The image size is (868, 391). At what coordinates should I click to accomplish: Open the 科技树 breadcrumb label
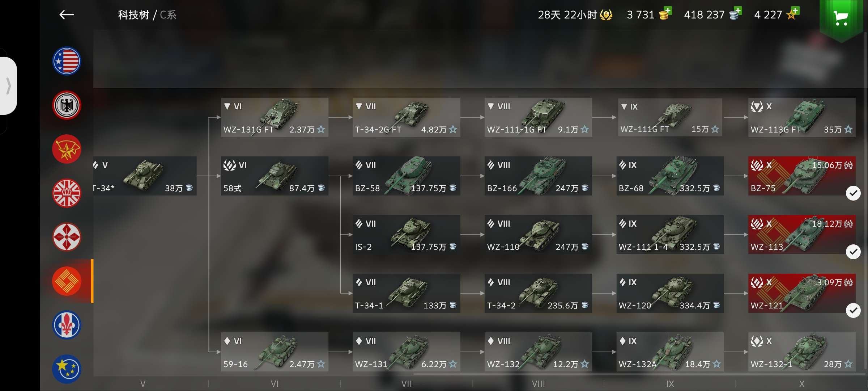click(x=133, y=15)
